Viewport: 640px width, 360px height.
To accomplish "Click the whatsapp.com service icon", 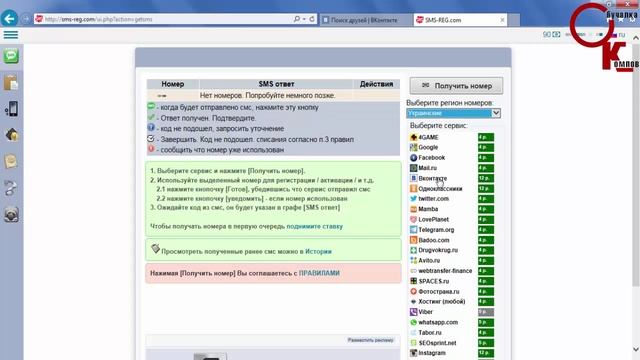I will pyautogui.click(x=413, y=322).
